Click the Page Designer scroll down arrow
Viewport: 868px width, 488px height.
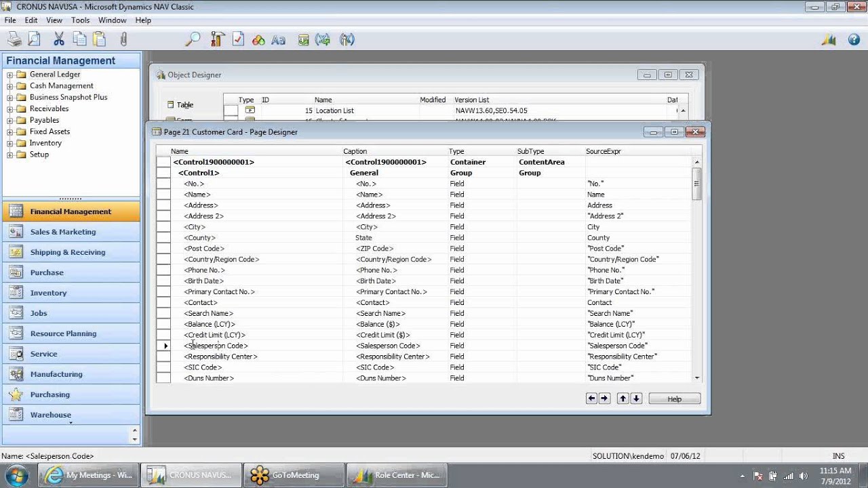696,378
